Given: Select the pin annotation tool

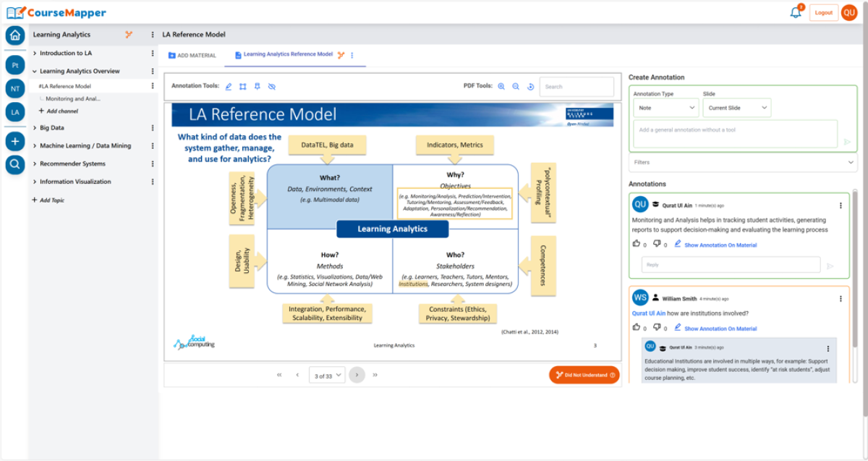Looking at the screenshot, I should pyautogui.click(x=258, y=86).
